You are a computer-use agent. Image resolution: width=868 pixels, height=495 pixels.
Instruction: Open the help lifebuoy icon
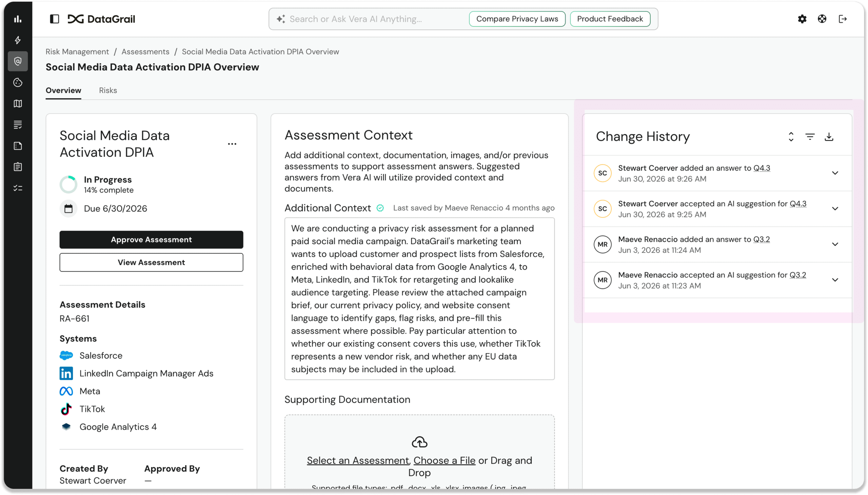tap(822, 19)
